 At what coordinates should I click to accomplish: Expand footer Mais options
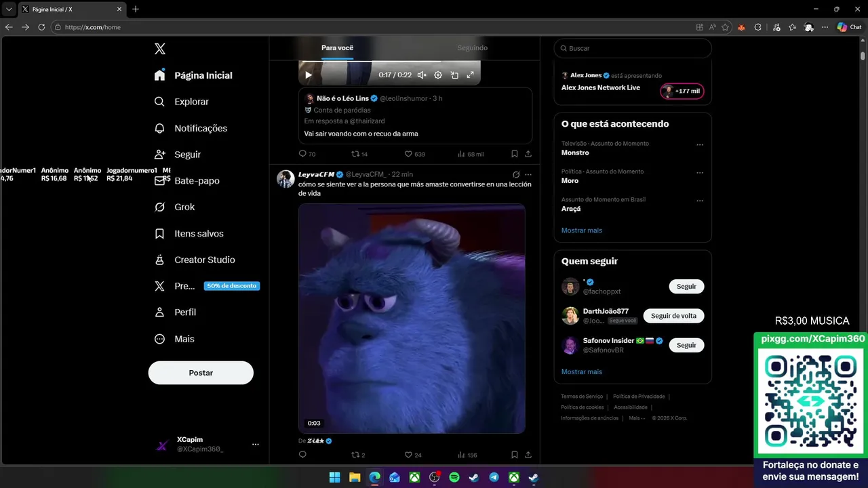pos(636,418)
